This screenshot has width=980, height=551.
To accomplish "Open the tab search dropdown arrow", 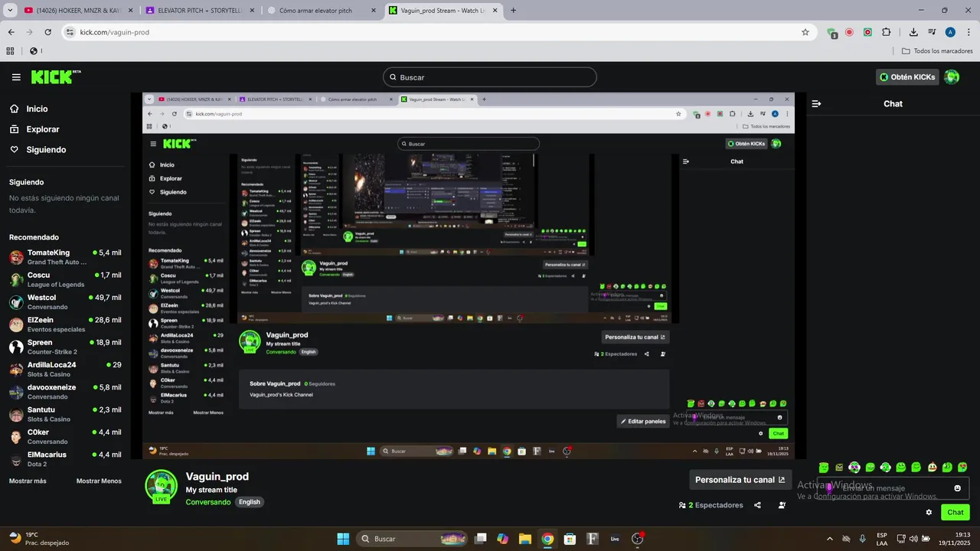I will click(x=8, y=11).
